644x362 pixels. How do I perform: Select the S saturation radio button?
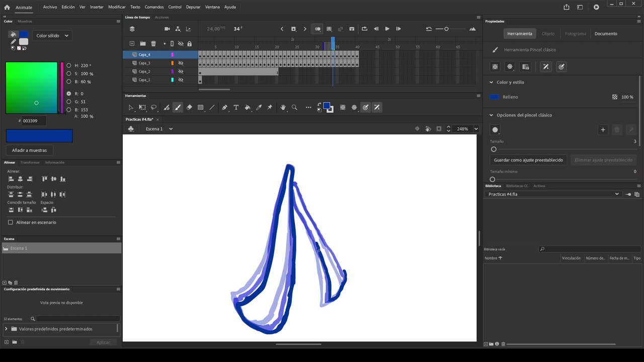pos(69,73)
